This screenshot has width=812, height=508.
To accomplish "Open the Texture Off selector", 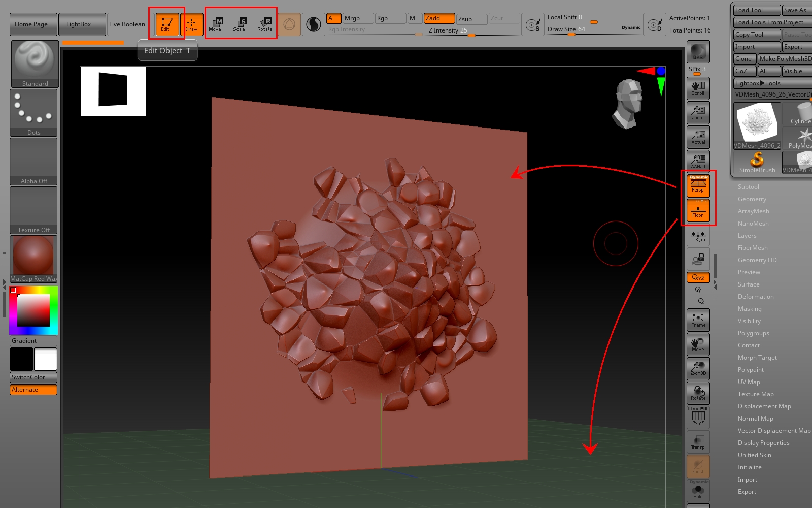I will pyautogui.click(x=33, y=210).
